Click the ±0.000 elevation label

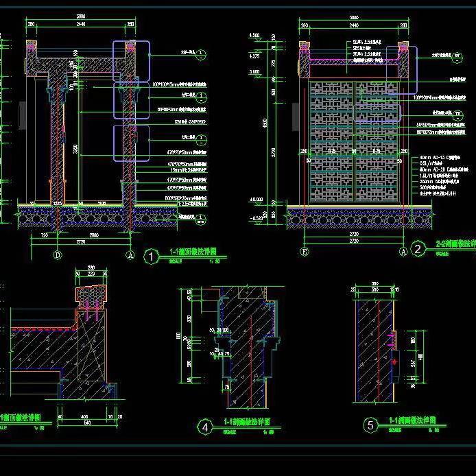click(256, 200)
